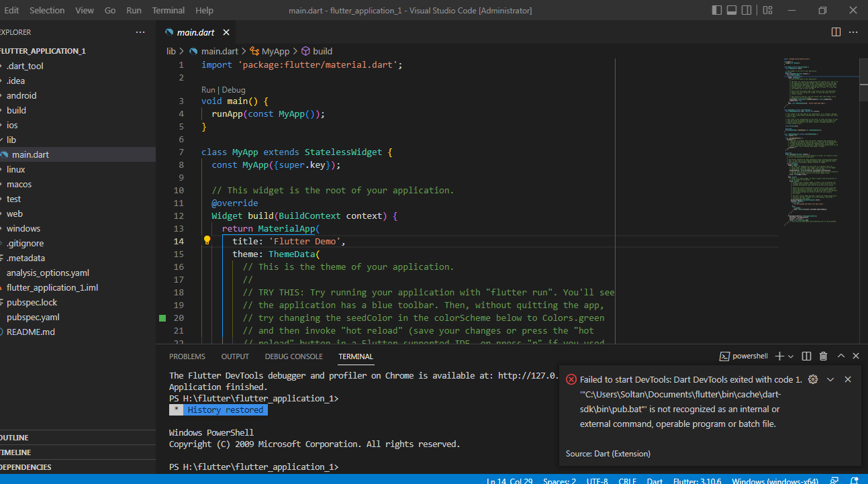
Task: Switch to the OUTPUT panel tab
Action: point(235,356)
